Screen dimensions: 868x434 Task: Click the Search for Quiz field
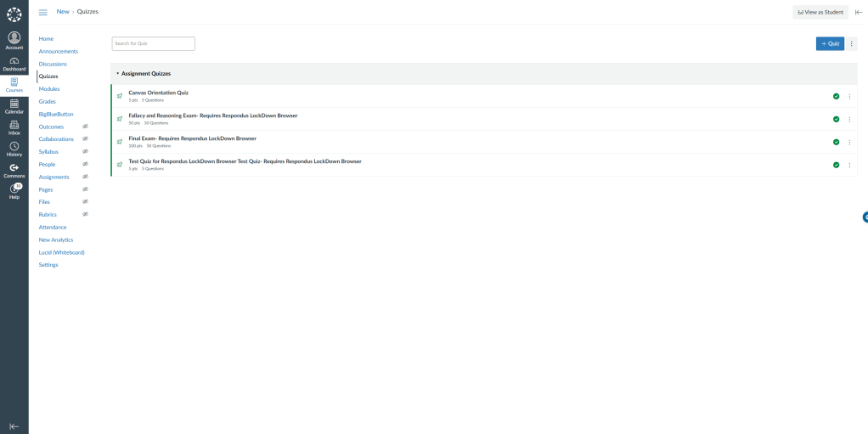tap(153, 43)
